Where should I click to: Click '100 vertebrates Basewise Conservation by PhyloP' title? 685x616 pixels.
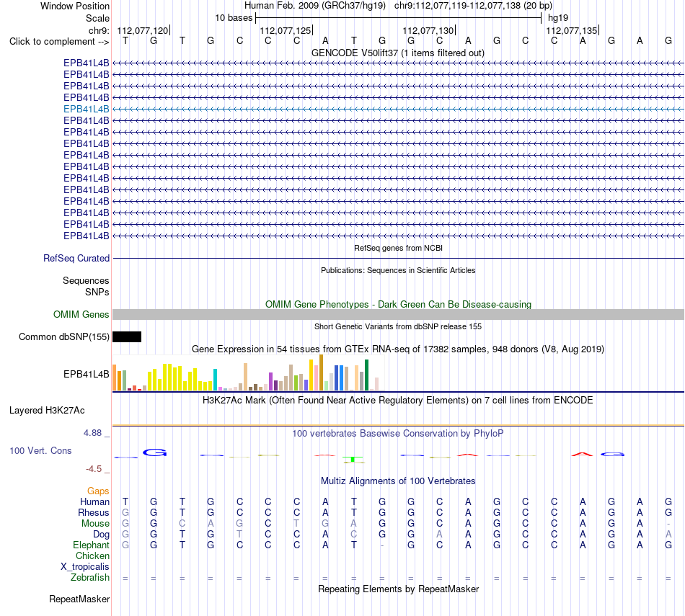398,434
